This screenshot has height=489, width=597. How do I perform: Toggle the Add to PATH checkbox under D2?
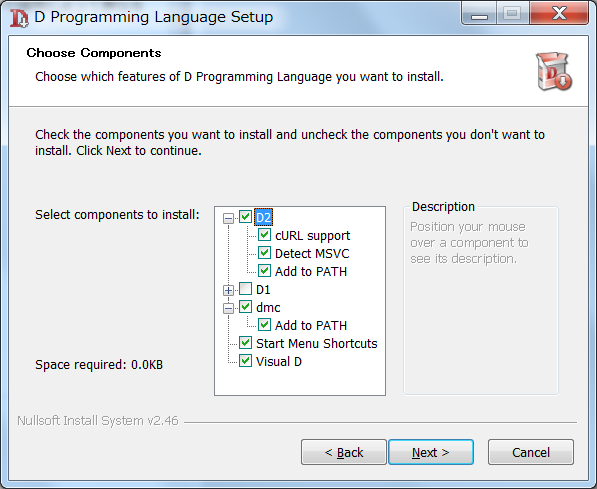(x=264, y=271)
